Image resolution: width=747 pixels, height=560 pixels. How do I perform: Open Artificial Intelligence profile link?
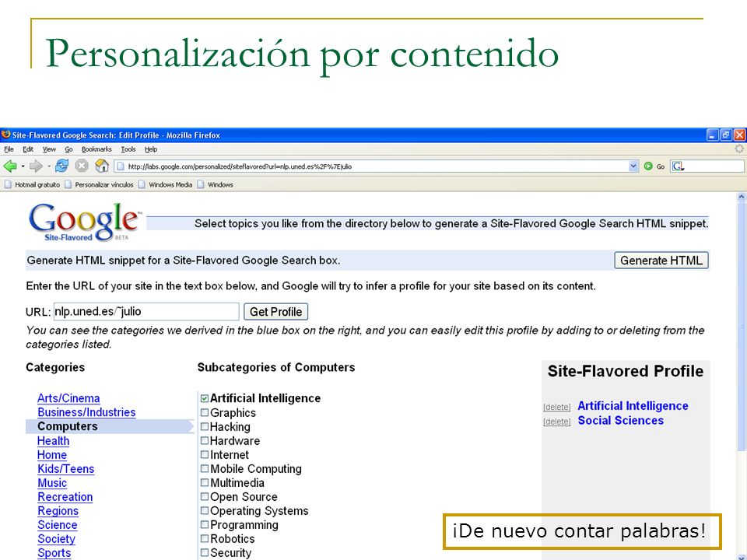(633, 406)
